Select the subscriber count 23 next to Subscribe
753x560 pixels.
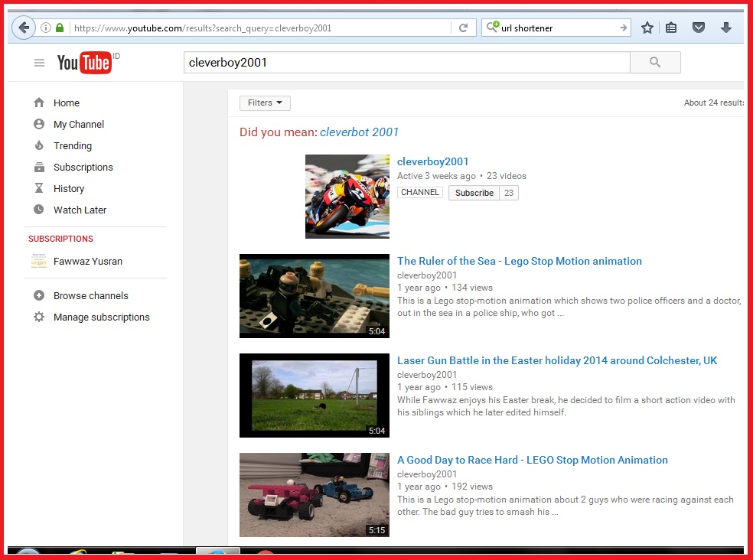pos(509,193)
